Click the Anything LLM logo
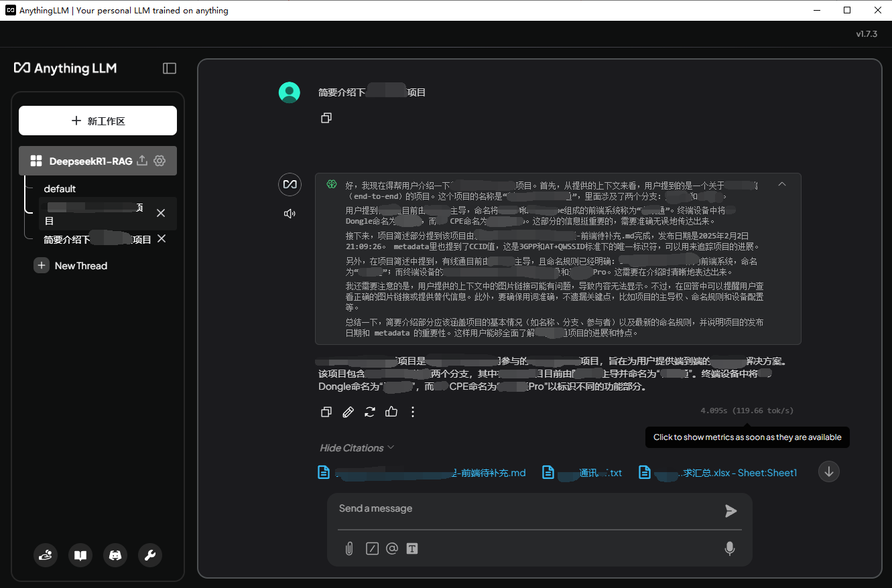 tap(66, 68)
